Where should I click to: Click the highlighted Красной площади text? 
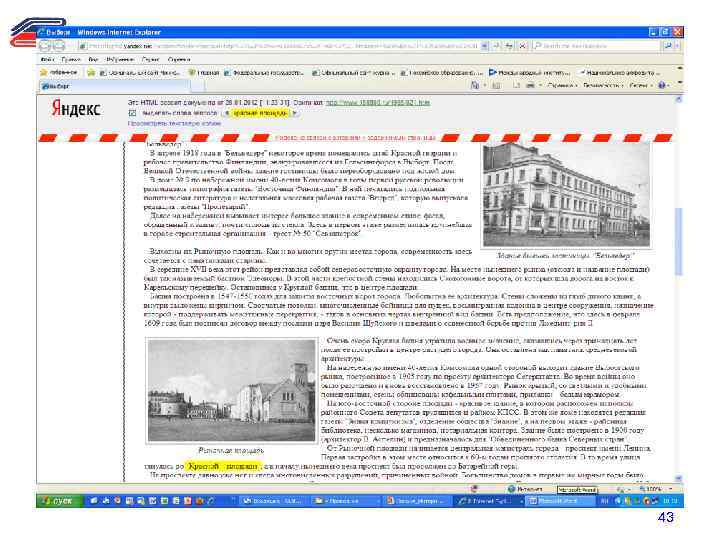click(223, 466)
